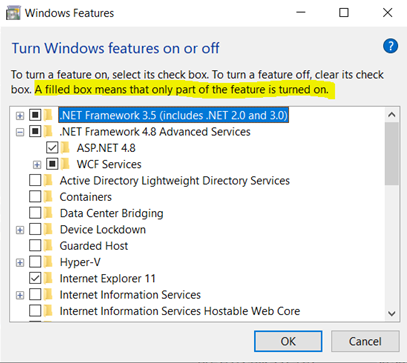The width and height of the screenshot is (407, 363).
Task: Click the scrollbar down arrow in features list
Action: [x=392, y=314]
